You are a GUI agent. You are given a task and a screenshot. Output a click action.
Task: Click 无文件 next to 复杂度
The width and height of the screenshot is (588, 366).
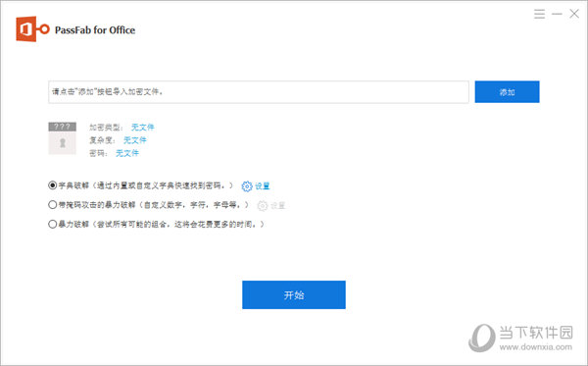click(135, 140)
